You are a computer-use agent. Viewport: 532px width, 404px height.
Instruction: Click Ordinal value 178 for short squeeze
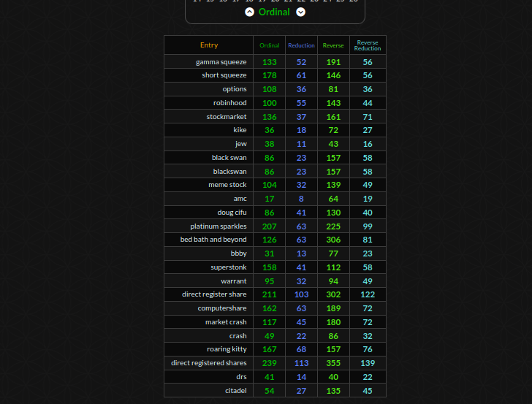270,75
